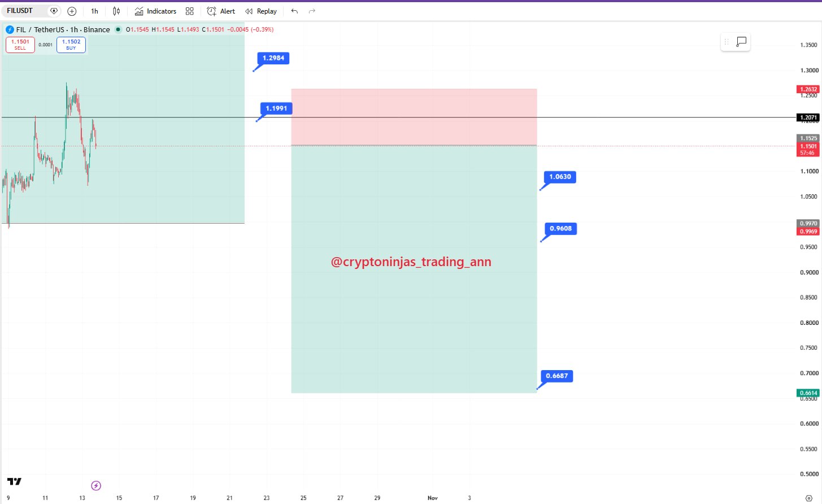Image resolution: width=822 pixels, height=504 pixels.
Task: Select the 0.6687 price callout
Action: tap(557, 376)
